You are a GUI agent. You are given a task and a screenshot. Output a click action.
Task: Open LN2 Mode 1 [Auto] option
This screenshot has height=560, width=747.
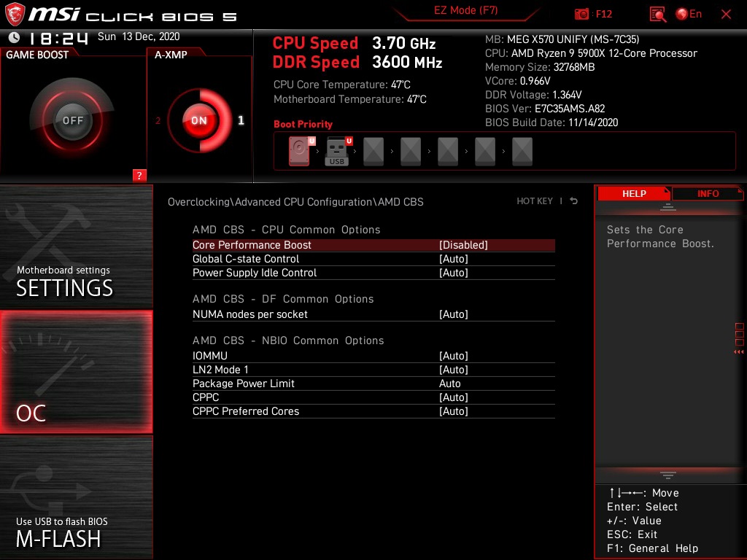pos(373,370)
